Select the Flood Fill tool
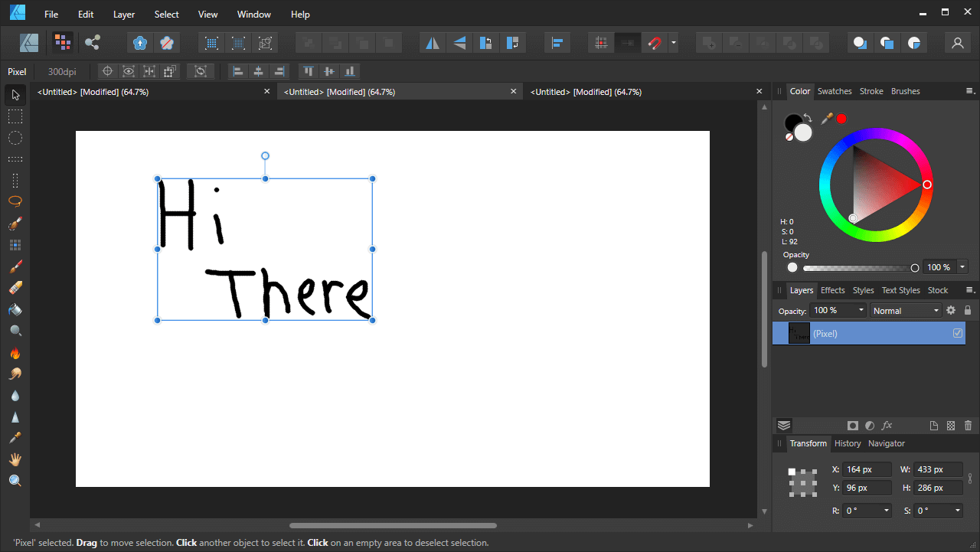 tap(15, 309)
